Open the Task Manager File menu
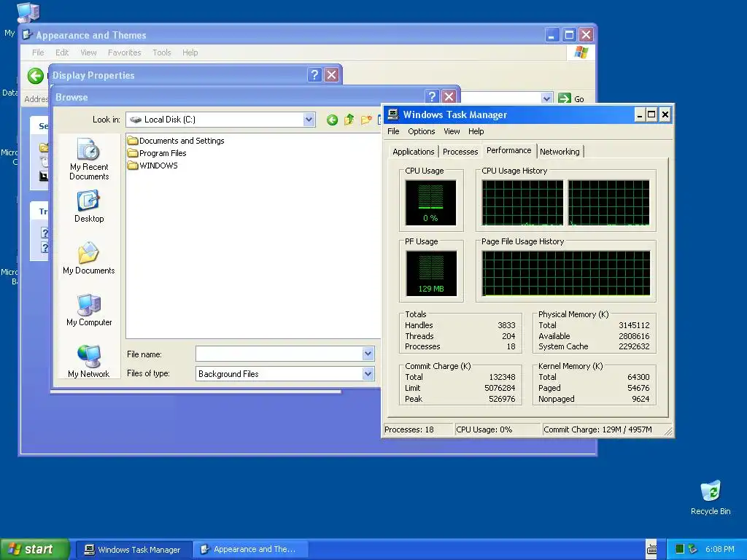 click(393, 131)
